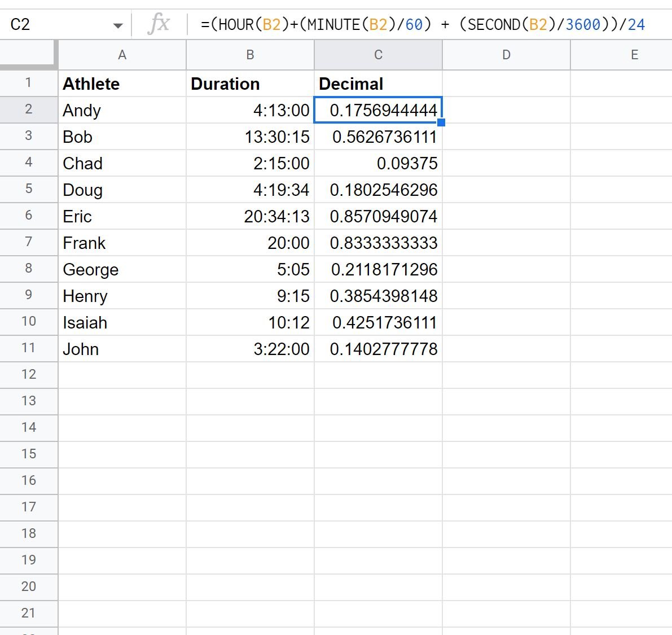Select the cell containing Bob
Screen dimensions: 672x635
click(122, 137)
